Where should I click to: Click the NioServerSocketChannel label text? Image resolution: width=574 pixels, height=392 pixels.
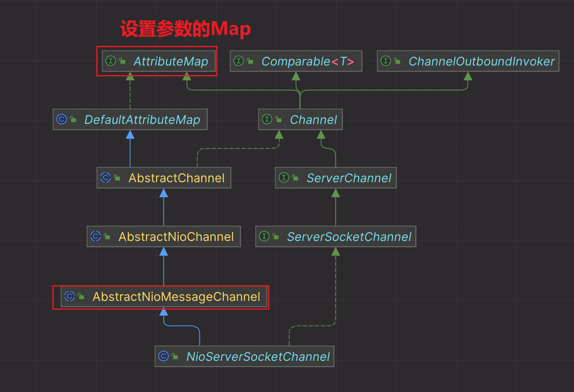tap(258, 356)
